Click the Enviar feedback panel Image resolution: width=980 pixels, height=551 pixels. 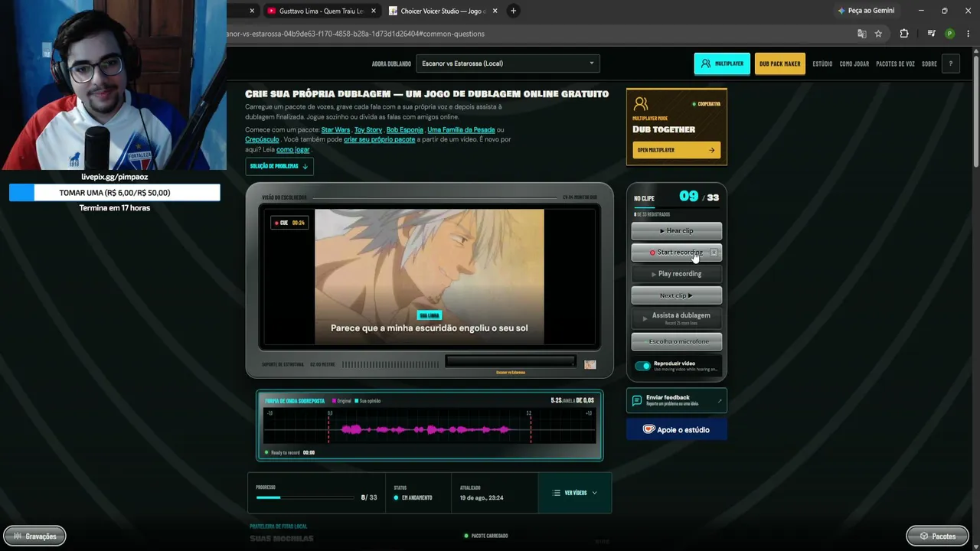click(x=677, y=400)
